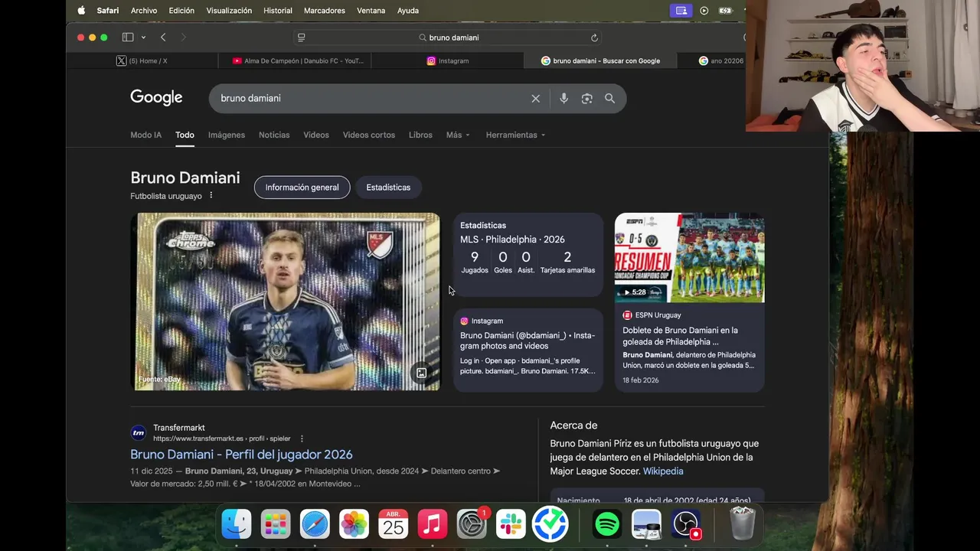Open more options beside Futbolista uruguayo

tap(211, 196)
